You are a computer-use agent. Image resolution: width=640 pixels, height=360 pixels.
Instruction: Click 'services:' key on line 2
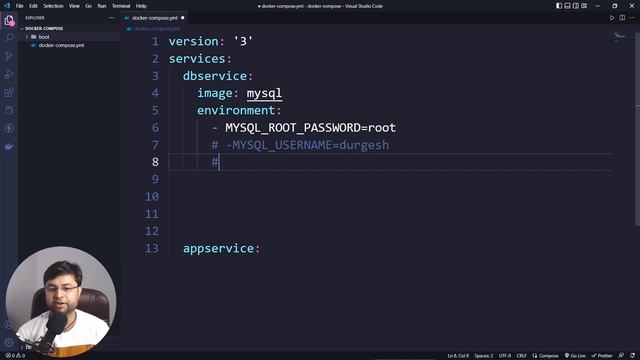[x=200, y=59]
